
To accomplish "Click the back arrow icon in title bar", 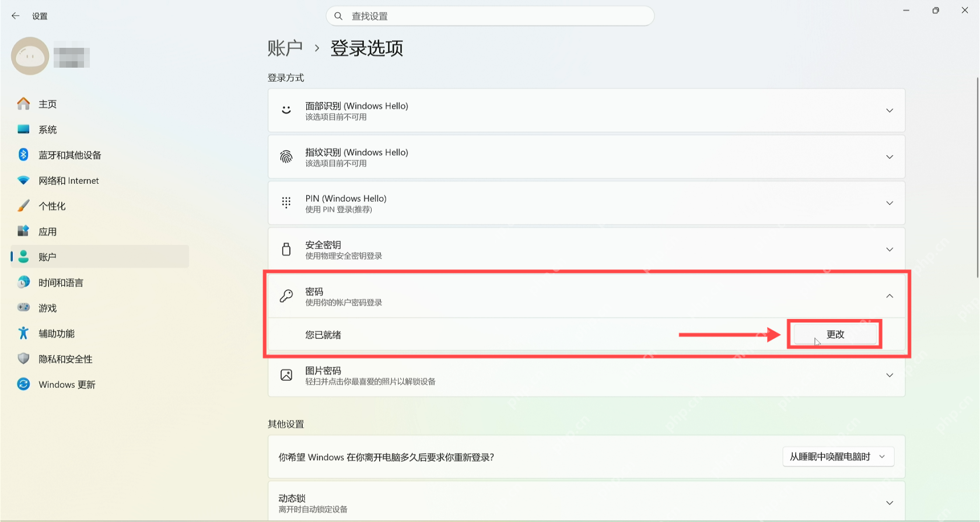I will [16, 16].
